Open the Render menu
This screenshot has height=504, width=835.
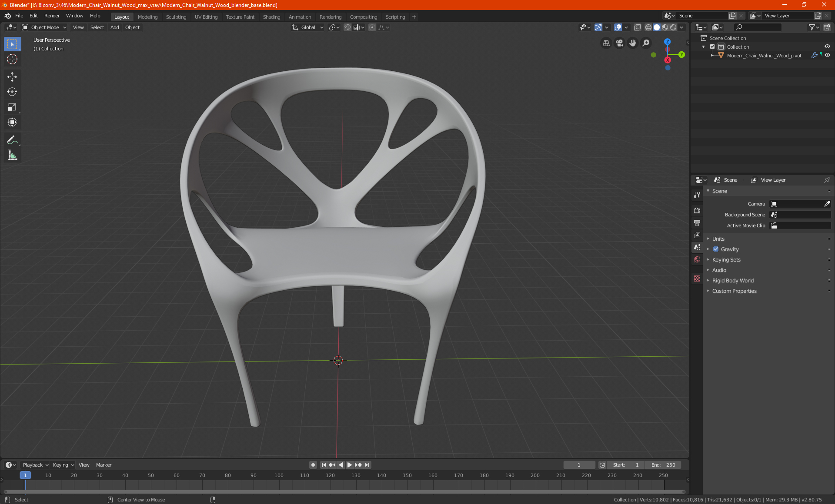[52, 16]
